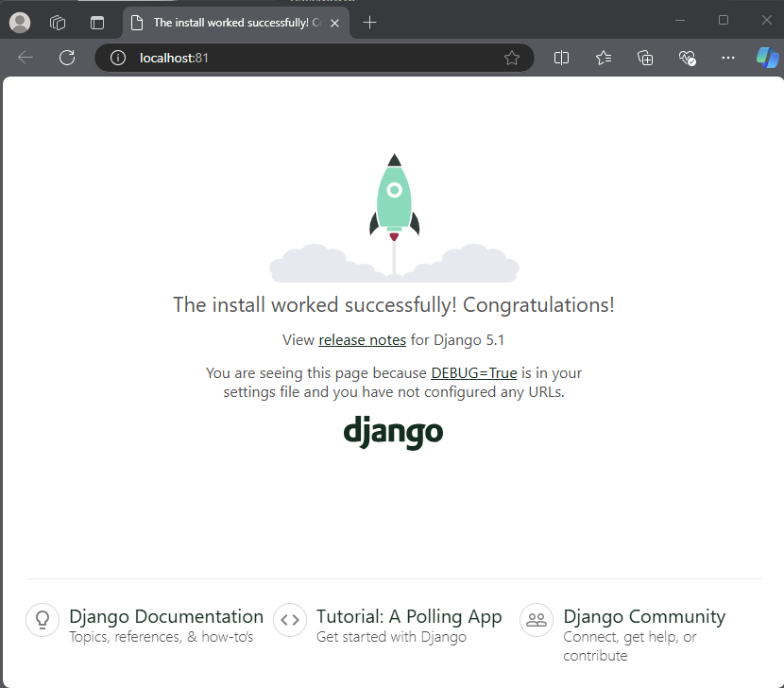Select the 'The install worked successfully!' tab

point(236,23)
